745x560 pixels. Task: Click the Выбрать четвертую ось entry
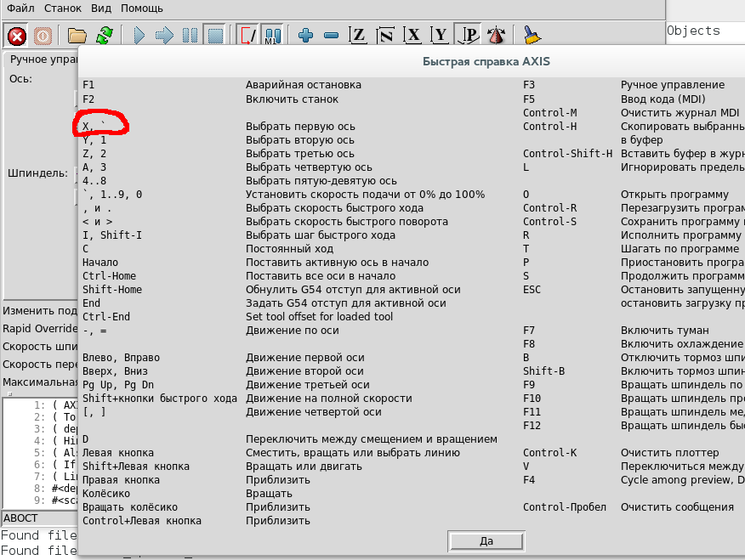[x=309, y=167]
